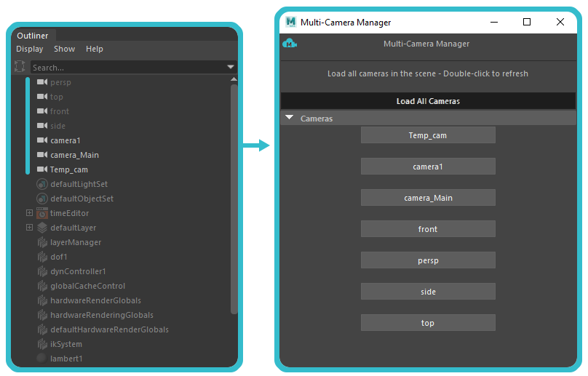Switch to the camera_Main camera button

coord(428,198)
